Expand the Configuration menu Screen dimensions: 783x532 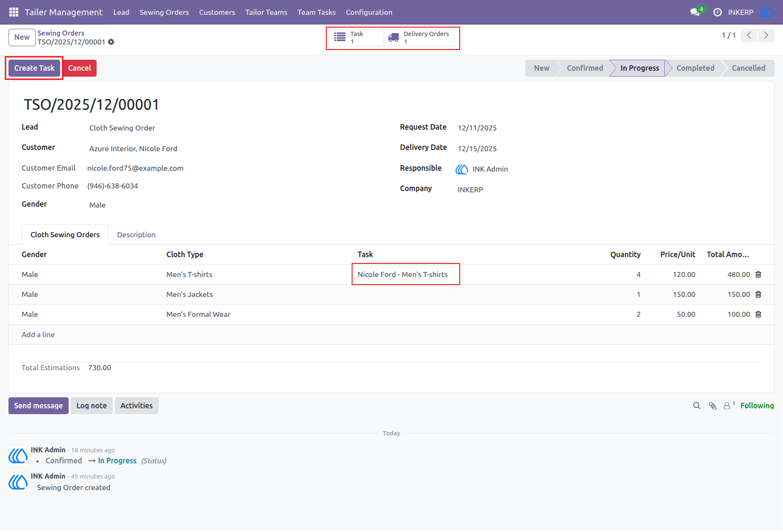(369, 12)
